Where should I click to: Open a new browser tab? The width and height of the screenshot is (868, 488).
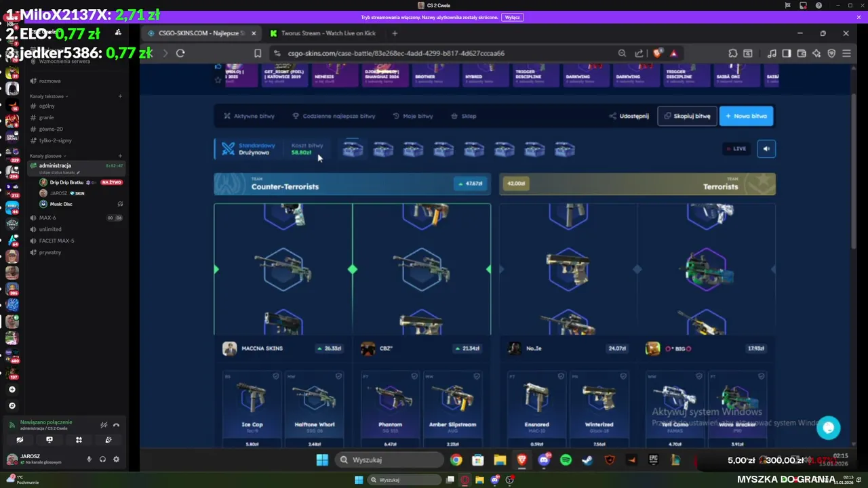pos(395,33)
